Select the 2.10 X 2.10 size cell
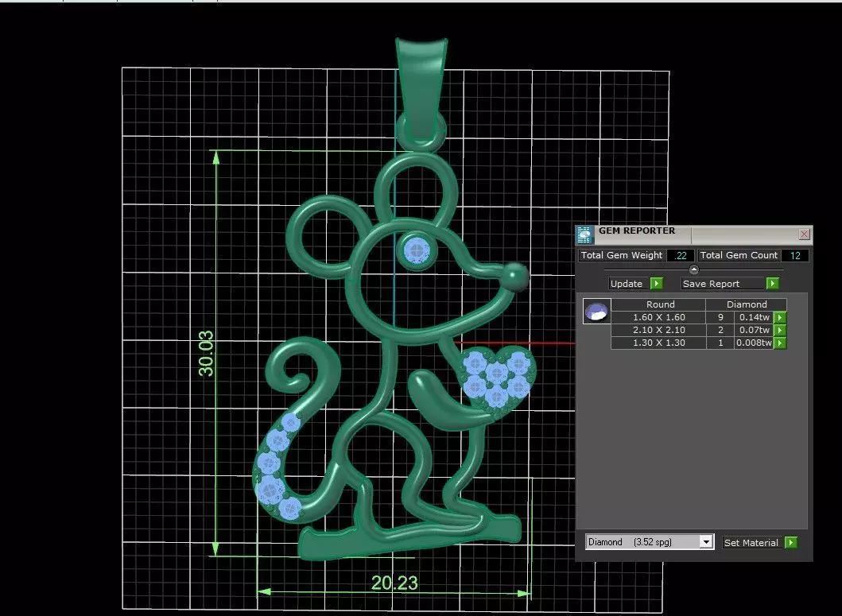The image size is (842, 616). click(658, 331)
